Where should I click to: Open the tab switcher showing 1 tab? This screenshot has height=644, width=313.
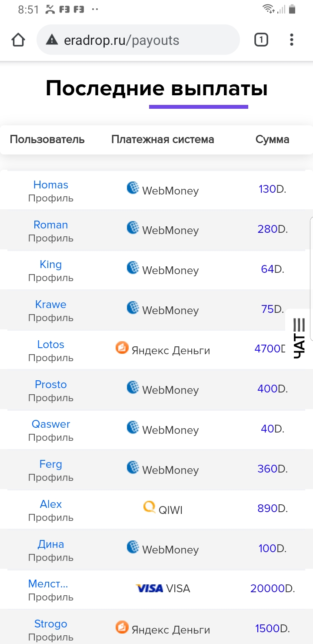[x=261, y=40]
